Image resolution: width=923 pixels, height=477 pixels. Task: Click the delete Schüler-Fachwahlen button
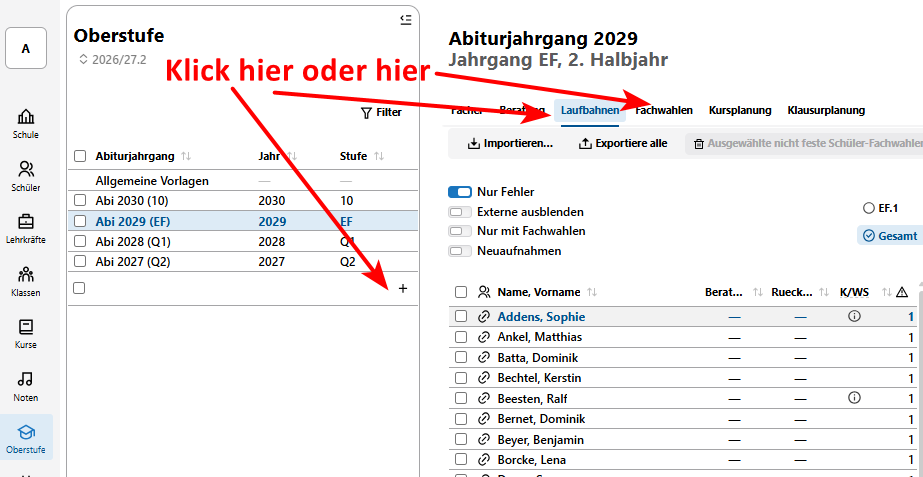[x=804, y=144]
